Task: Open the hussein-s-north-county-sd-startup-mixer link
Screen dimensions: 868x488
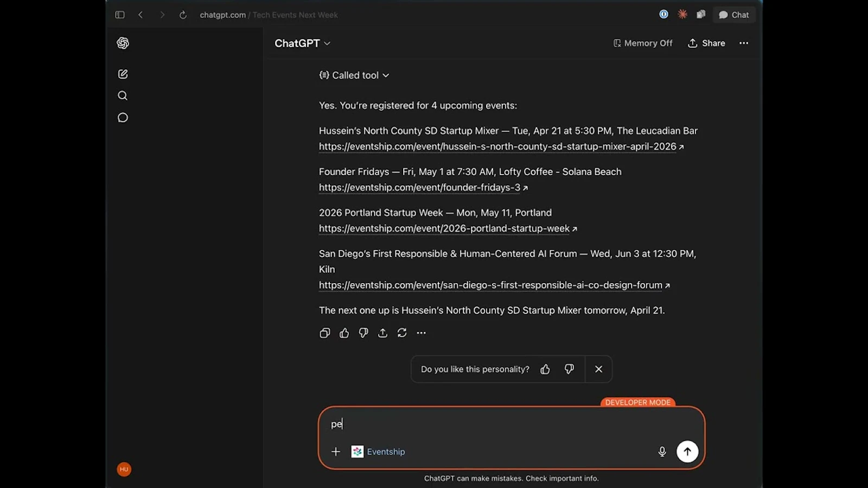Action: (501, 146)
